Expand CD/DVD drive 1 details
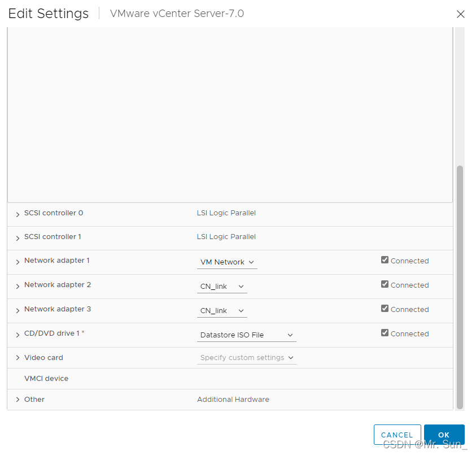This screenshot has width=476, height=455. (x=18, y=335)
